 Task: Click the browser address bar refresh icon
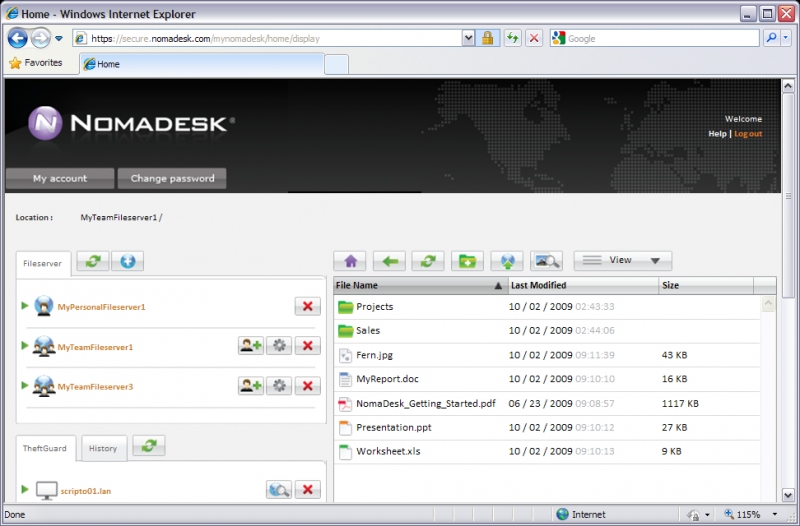point(513,38)
